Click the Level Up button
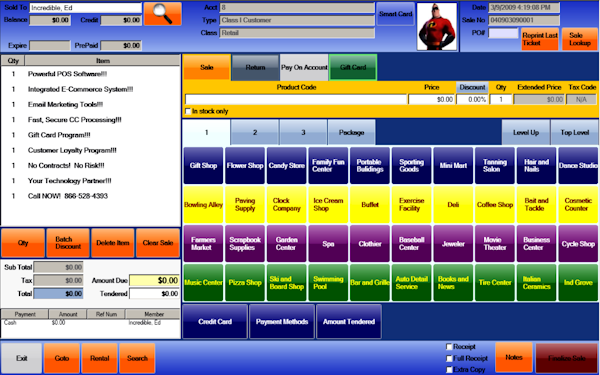Image resolution: width=600 pixels, height=375 pixels. pos(526,132)
